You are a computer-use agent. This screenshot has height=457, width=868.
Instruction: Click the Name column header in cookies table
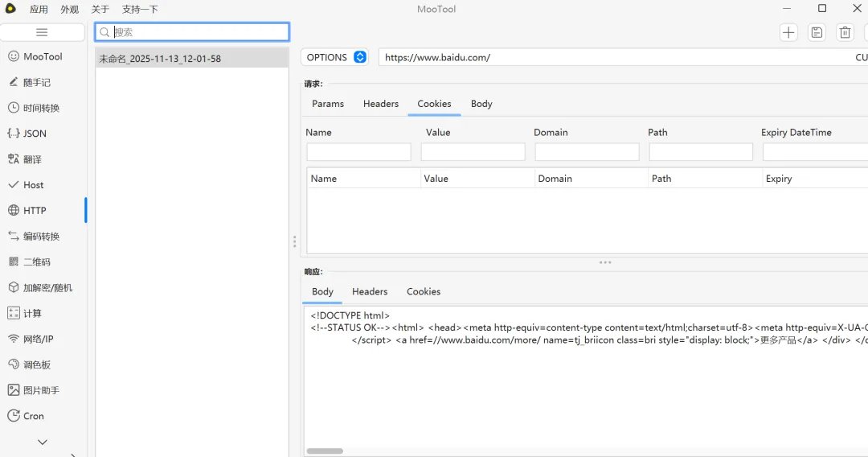click(x=364, y=179)
